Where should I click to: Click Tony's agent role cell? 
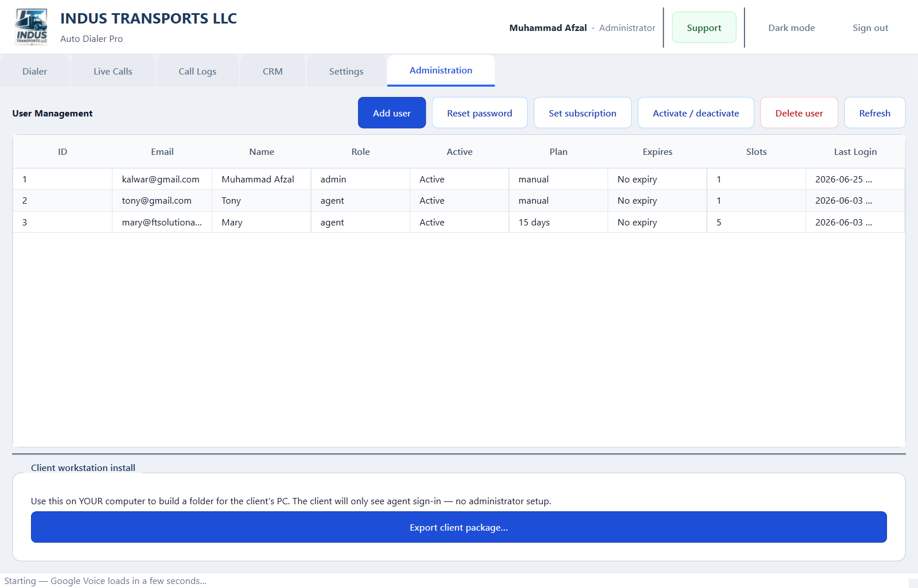point(360,200)
